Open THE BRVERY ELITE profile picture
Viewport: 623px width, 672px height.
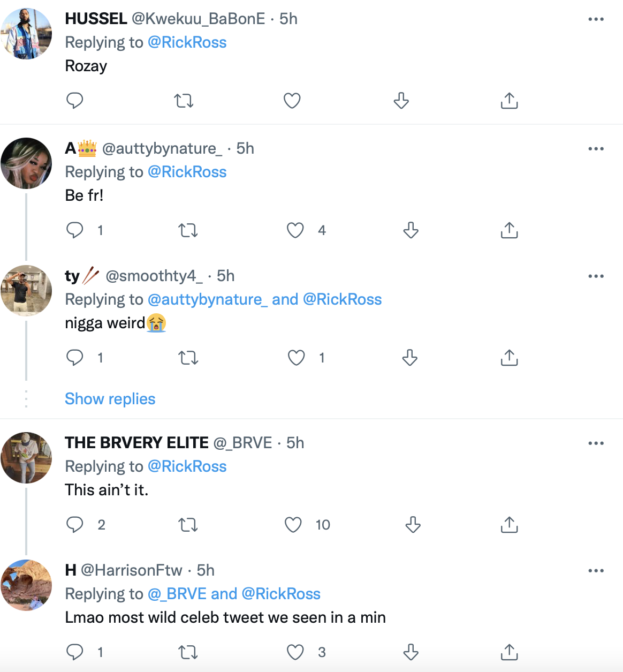pos(26,458)
